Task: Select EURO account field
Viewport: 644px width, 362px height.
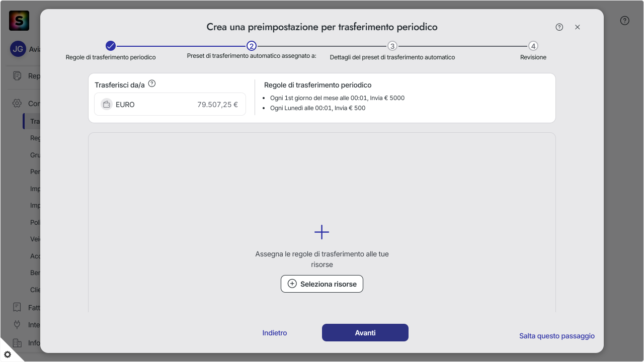Action: click(x=170, y=105)
